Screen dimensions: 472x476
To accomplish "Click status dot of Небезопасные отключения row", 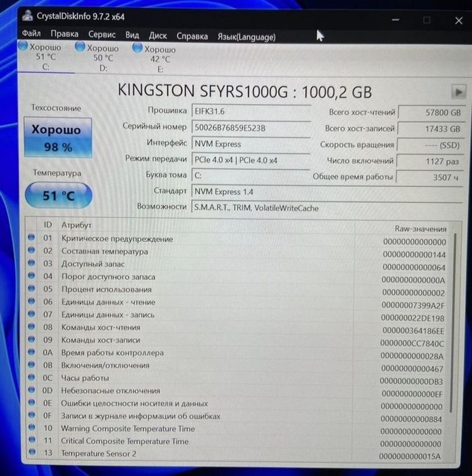I will point(31,390).
